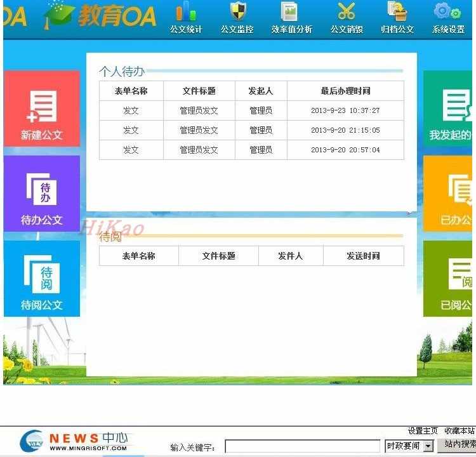This screenshot has height=457, width=476.
Task: Click the 收藏本站 link
Action: pos(459,431)
